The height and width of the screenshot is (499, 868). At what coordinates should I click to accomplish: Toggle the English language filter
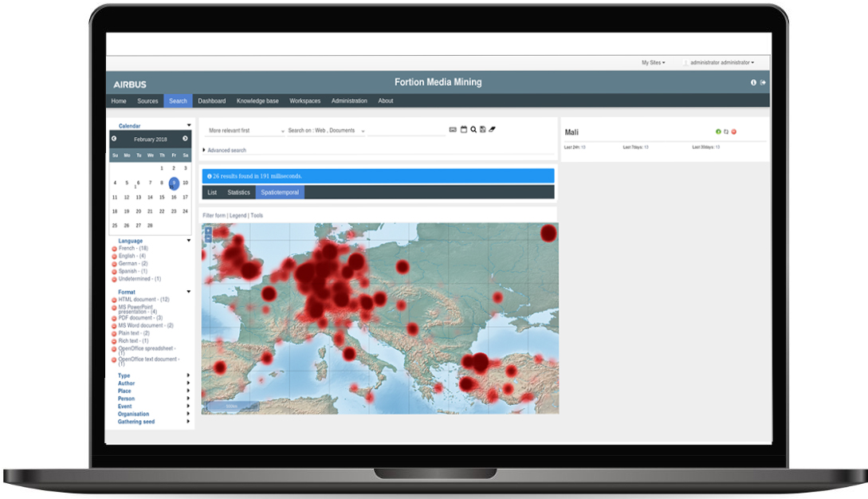coord(114,256)
